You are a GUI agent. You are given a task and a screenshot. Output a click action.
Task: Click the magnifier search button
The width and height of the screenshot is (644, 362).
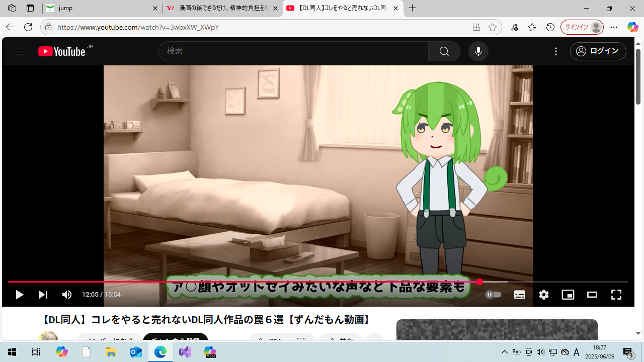click(x=444, y=51)
